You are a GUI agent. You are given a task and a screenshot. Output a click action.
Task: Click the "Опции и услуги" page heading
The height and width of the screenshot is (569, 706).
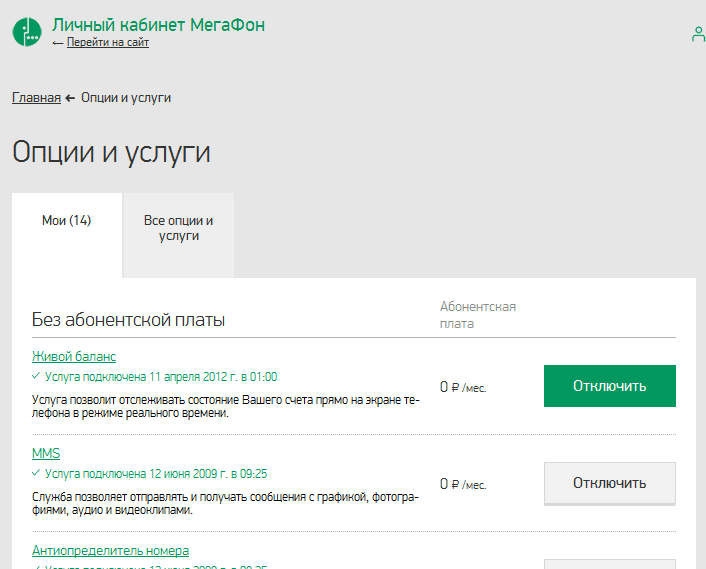111,152
